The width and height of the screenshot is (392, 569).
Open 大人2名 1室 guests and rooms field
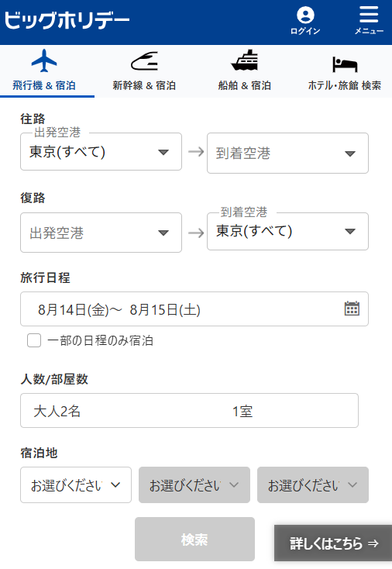pos(189,410)
